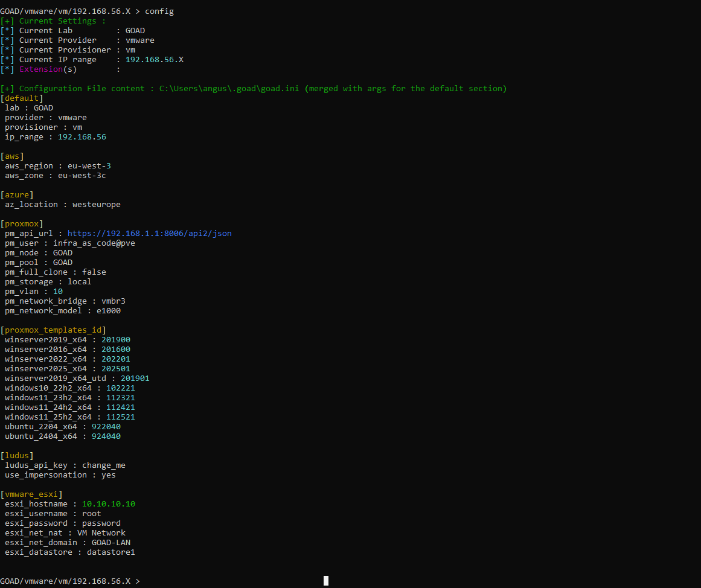Click the 'aws_zone : eu-west-3c' line
701x588 pixels.
[56, 176]
